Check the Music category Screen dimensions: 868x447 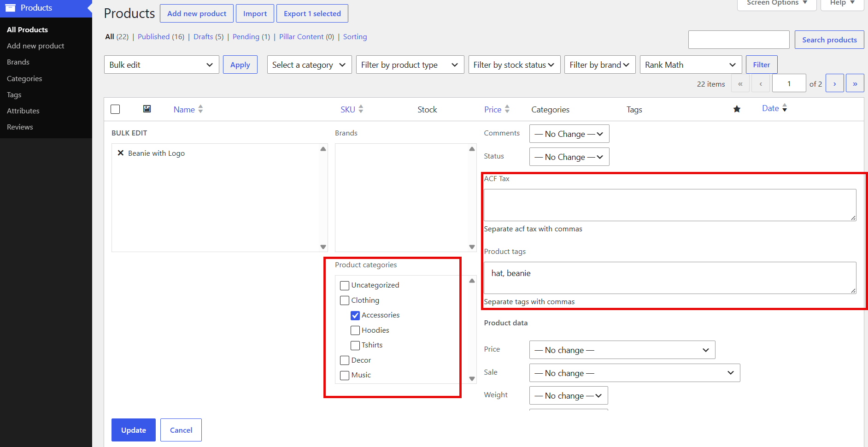[345, 375]
